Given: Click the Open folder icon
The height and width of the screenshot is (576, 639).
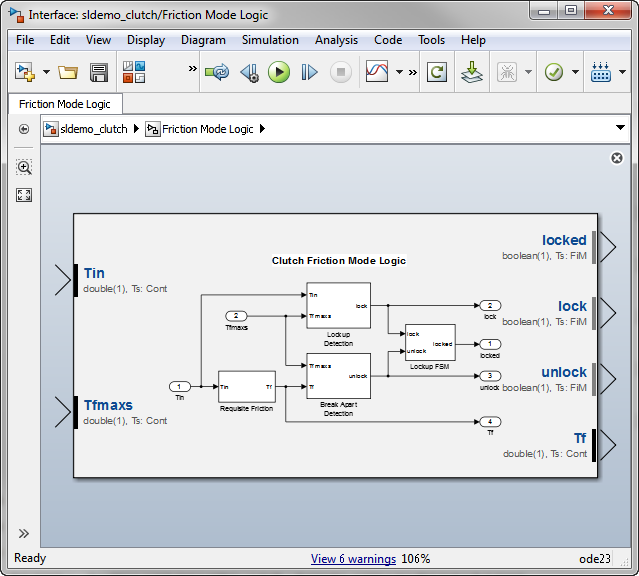Looking at the screenshot, I should tap(68, 72).
